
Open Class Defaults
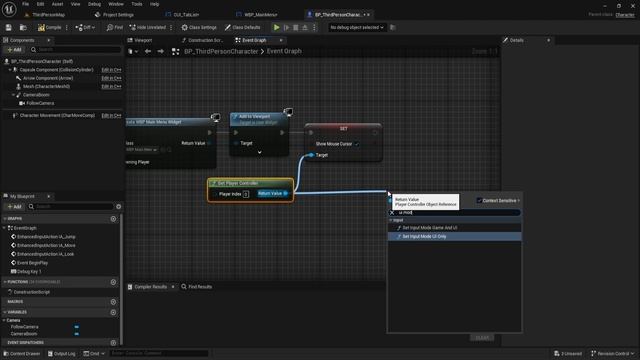pyautogui.click(x=242, y=27)
